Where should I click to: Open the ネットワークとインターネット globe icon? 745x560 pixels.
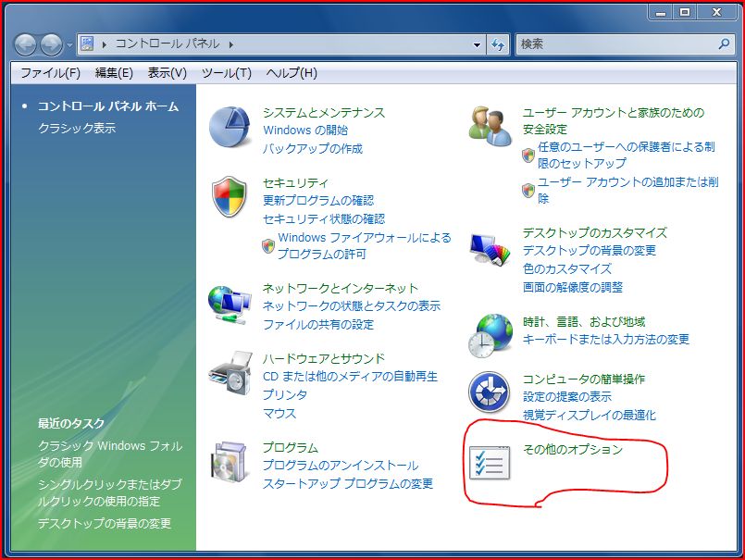click(230, 305)
